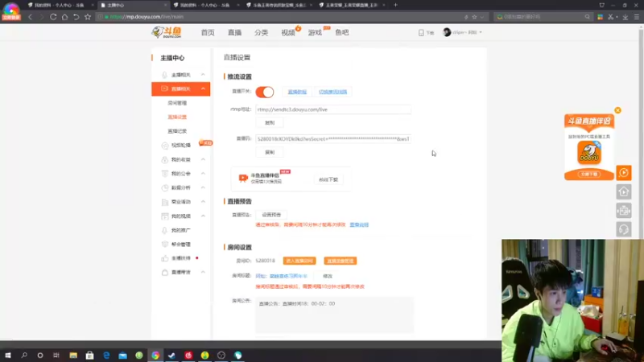Click the Douyu app icon in the promo card
Viewport: 644px width, 362px height.
[x=589, y=153]
